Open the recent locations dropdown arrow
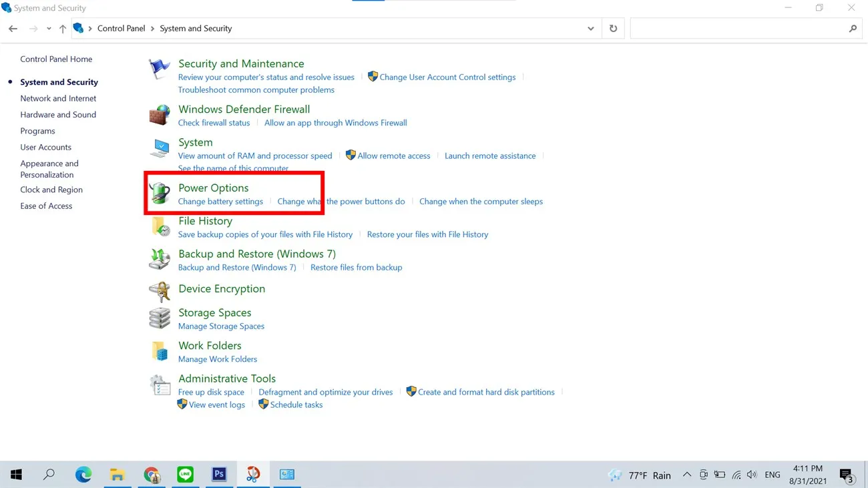 coord(49,29)
